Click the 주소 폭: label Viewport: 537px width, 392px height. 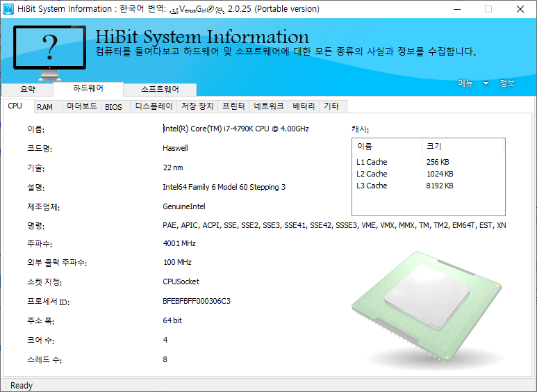pyautogui.click(x=41, y=321)
